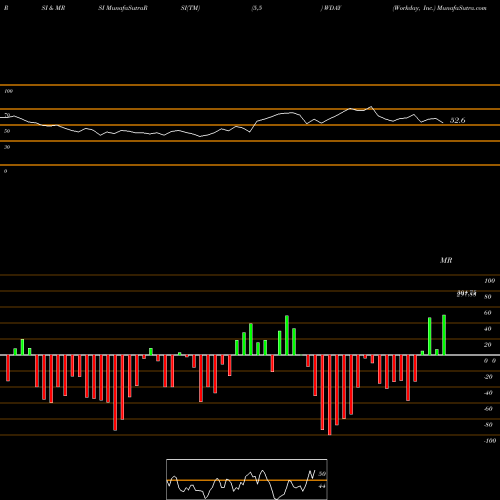Viewport: 500px width, 500px height.
Task: Click the 44 value in mini chart
Action: pos(322,486)
